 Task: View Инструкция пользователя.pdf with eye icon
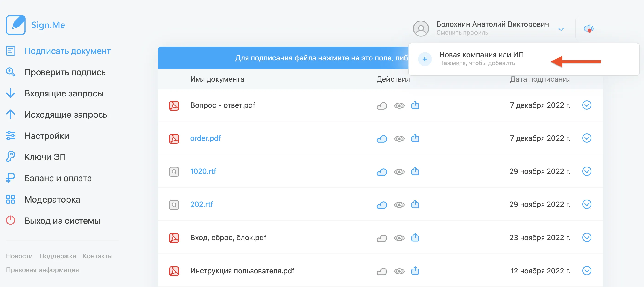(399, 271)
